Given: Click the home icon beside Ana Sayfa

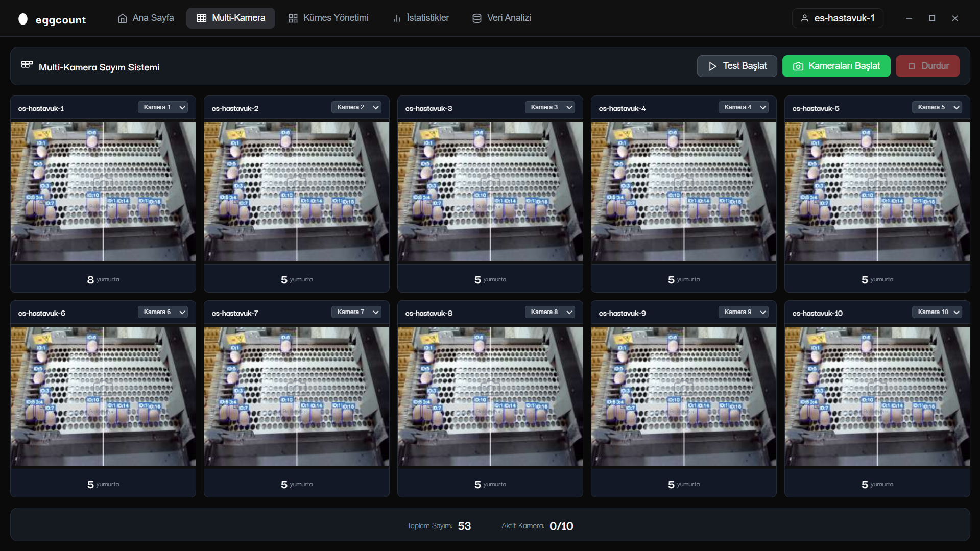Looking at the screenshot, I should point(123,18).
